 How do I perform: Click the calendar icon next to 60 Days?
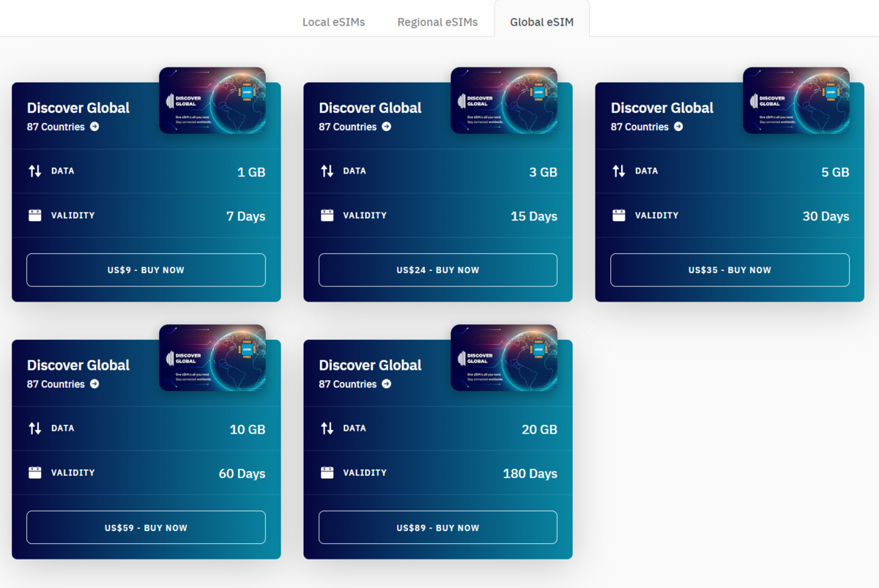(x=36, y=473)
